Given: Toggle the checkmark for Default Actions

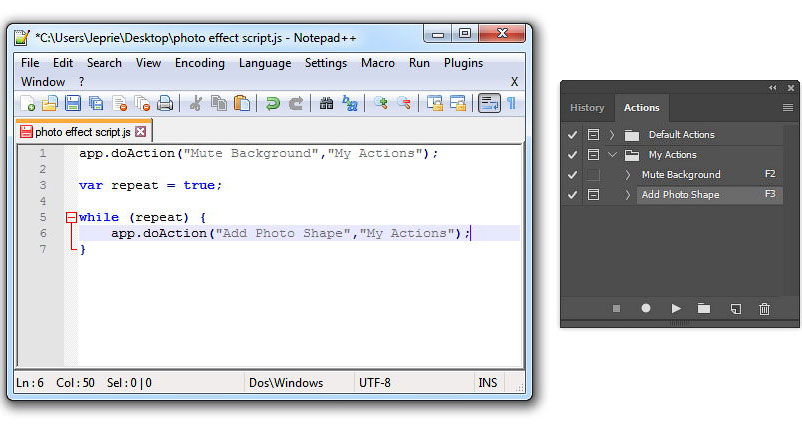Looking at the screenshot, I should 572,134.
